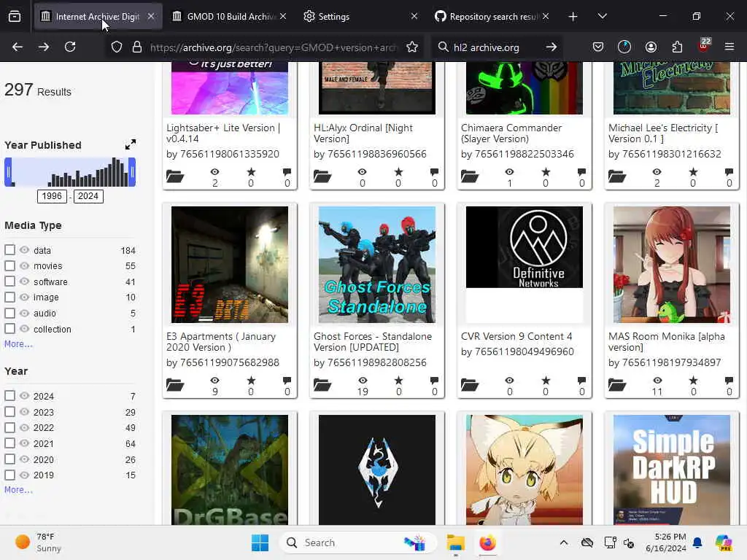Grab left handle of year slider
This screenshot has height=560, width=747.
(8, 172)
